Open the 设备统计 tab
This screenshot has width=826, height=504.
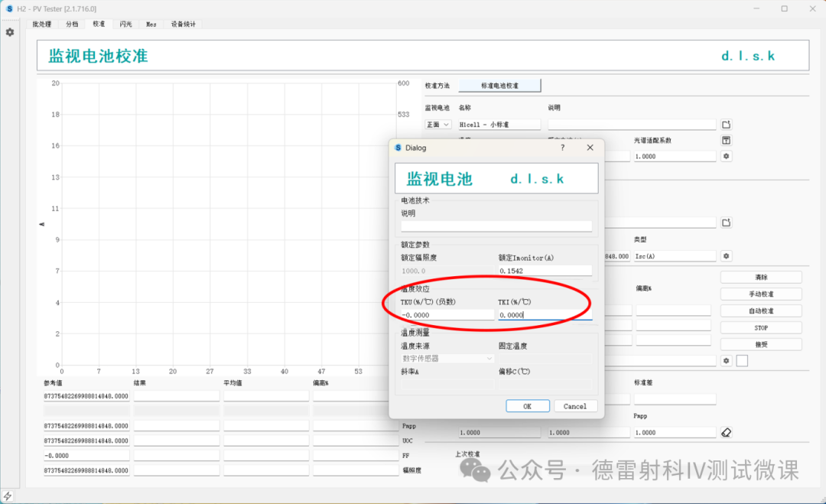pos(183,24)
